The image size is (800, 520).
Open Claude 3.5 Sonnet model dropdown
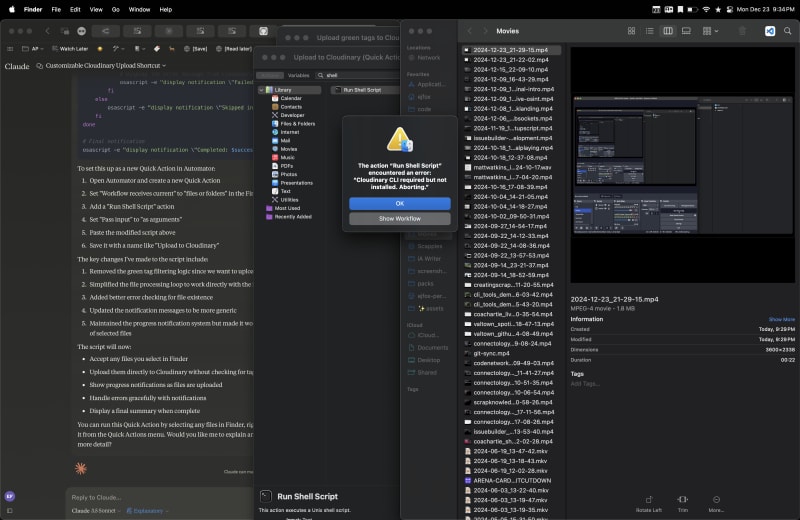click(x=96, y=511)
